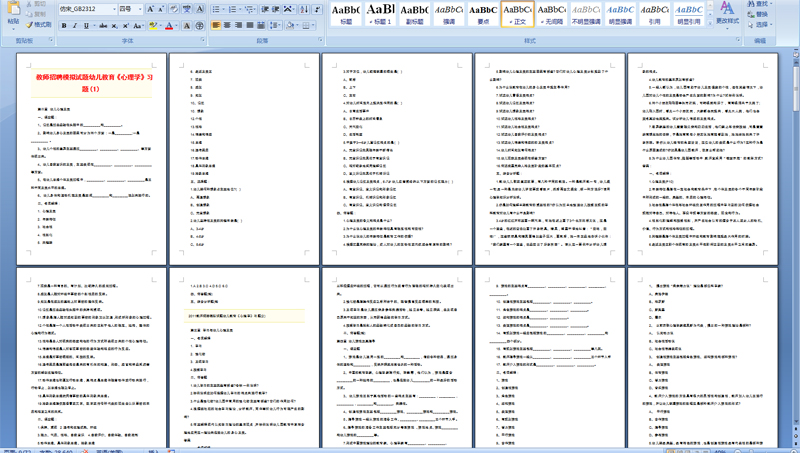Toggle Italic formatting
The width and height of the screenshot is (800, 453).
[x=75, y=26]
